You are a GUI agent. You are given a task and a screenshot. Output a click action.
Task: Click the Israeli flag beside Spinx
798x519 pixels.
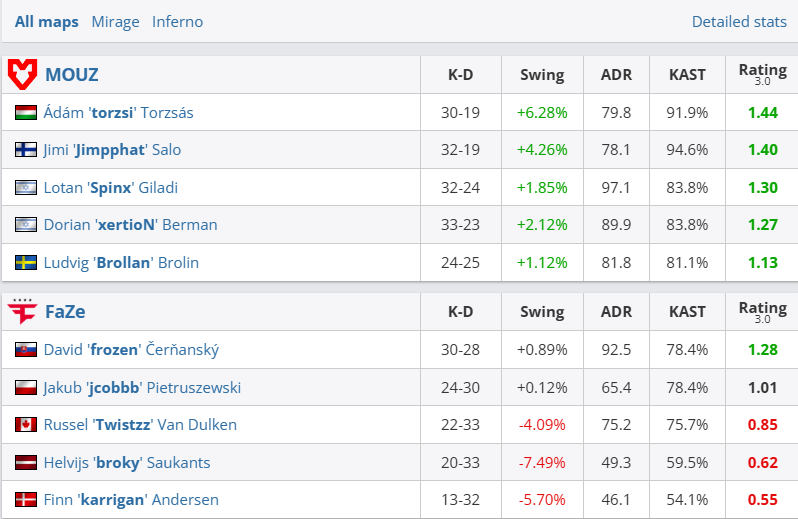[26, 188]
